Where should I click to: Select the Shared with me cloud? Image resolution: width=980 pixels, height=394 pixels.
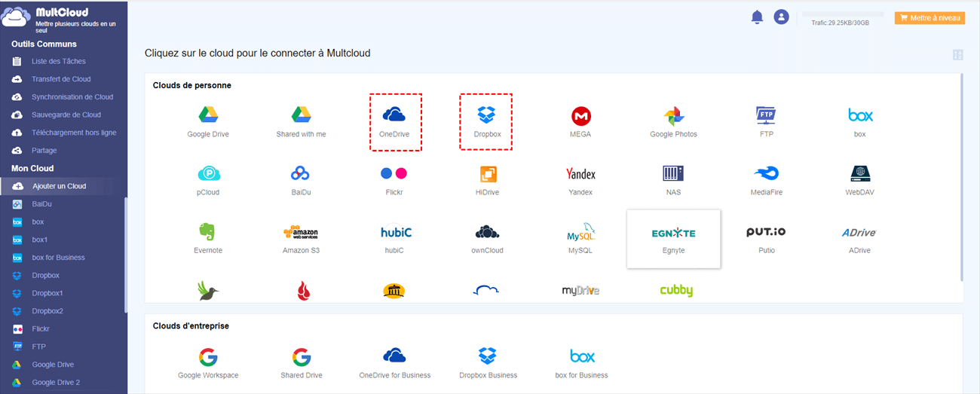(x=301, y=122)
